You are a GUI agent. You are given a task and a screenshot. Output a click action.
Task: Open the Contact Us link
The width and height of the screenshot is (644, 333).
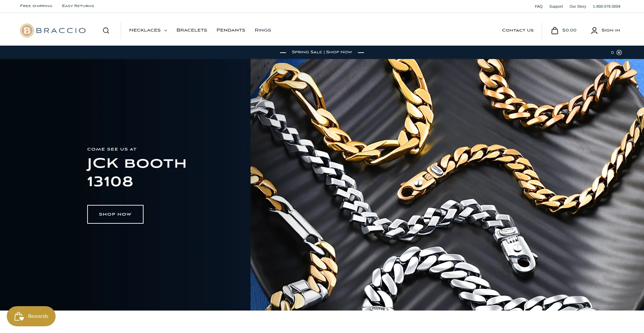click(518, 30)
